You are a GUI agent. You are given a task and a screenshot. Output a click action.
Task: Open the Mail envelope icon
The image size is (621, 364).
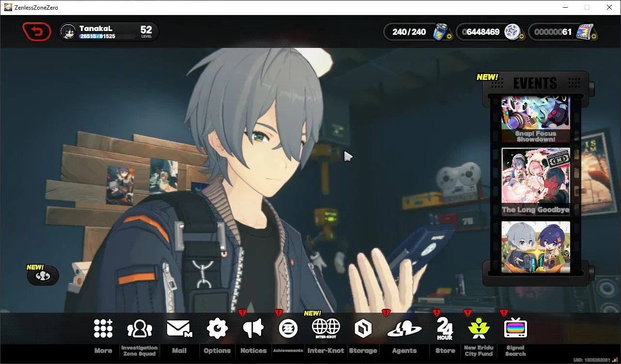pos(179,329)
